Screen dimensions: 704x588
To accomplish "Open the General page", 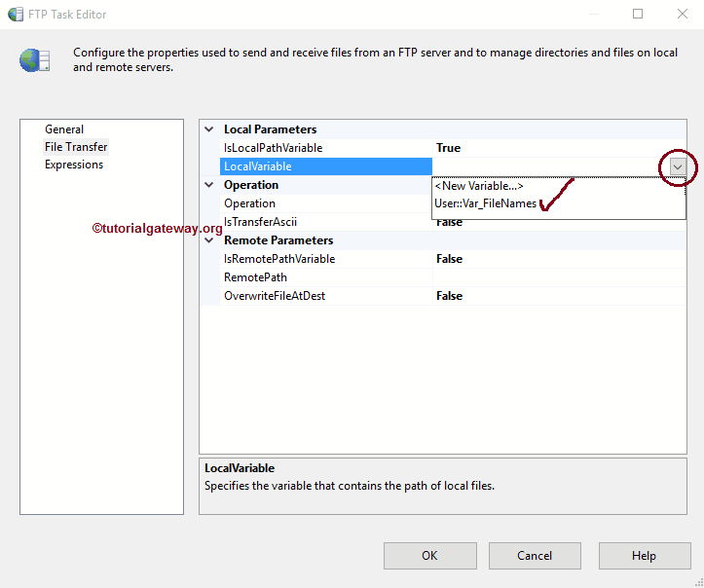I will [64, 129].
